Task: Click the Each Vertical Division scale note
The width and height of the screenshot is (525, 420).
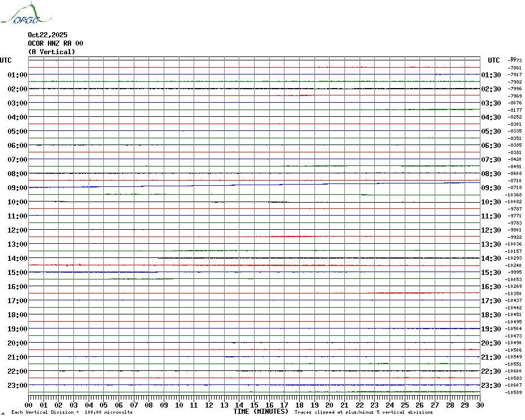Action: click(x=72, y=413)
